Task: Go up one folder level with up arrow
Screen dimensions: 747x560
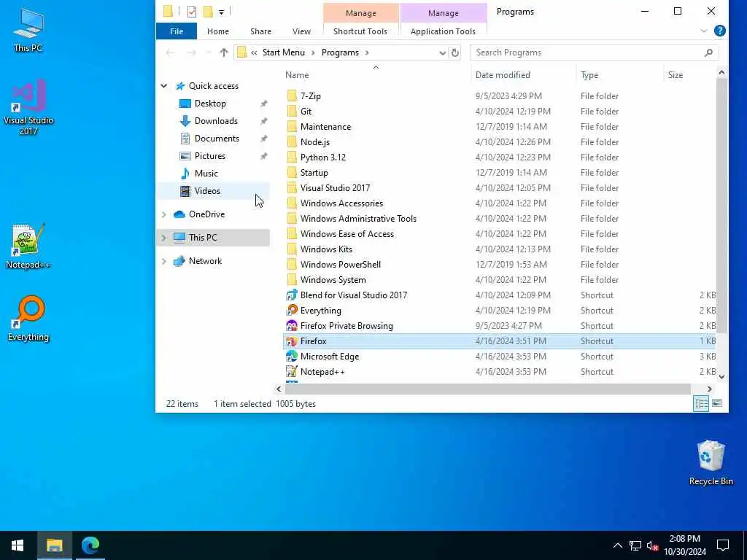Action: point(223,52)
